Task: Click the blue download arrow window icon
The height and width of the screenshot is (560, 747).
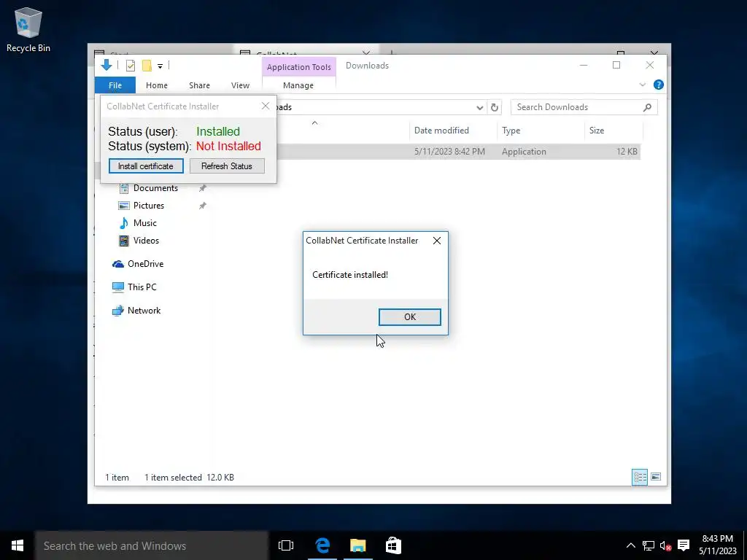Action: coord(107,65)
